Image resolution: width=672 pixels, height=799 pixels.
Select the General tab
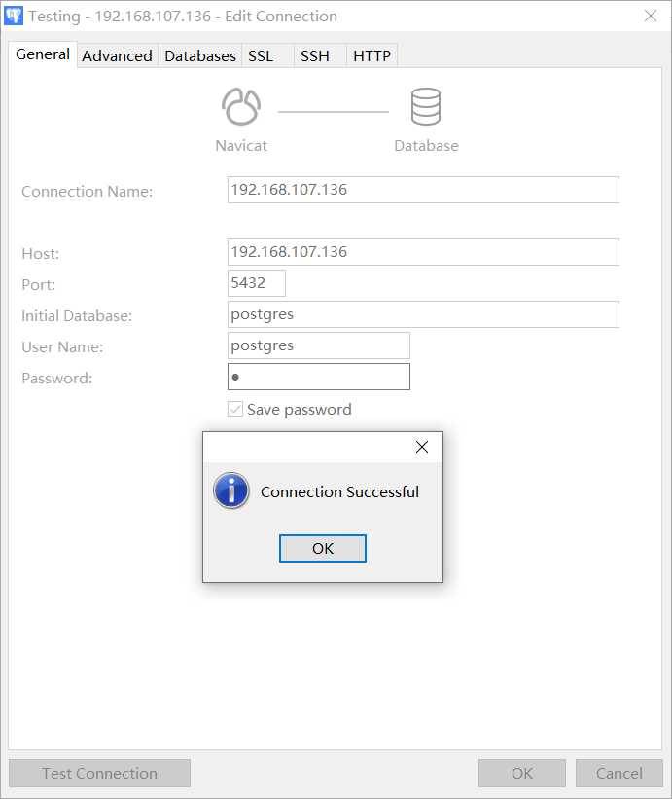tap(43, 54)
